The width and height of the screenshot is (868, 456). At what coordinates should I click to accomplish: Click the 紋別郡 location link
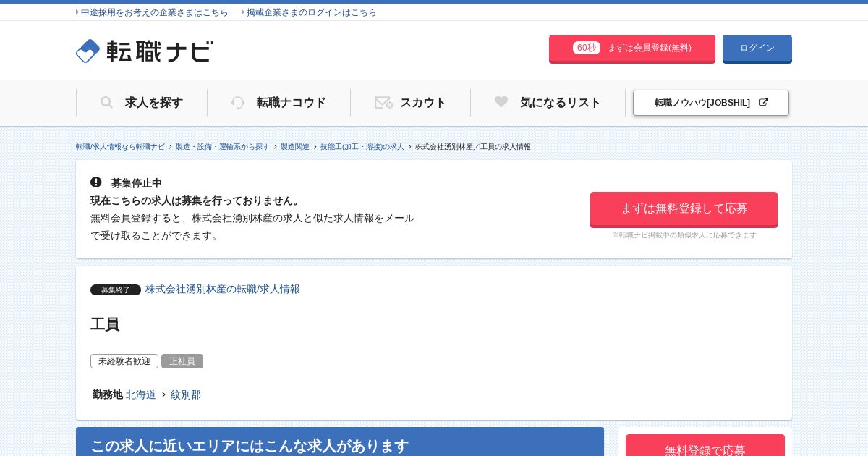point(186,394)
